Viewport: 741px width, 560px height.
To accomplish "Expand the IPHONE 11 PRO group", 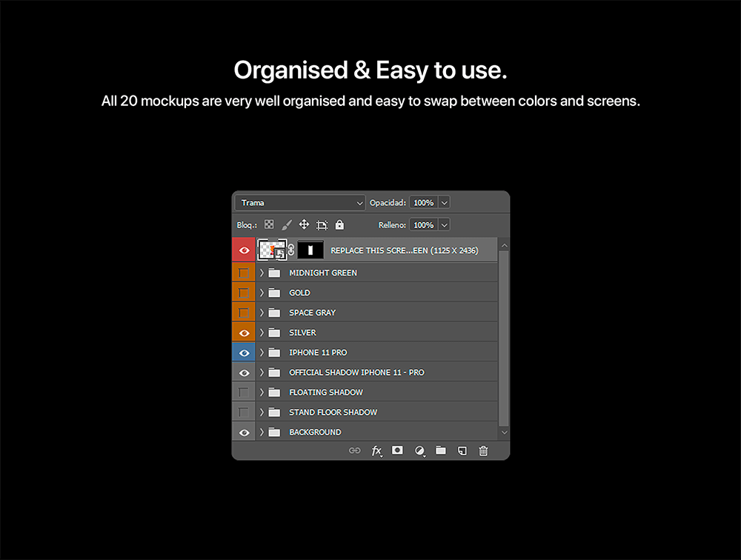I will [x=262, y=353].
